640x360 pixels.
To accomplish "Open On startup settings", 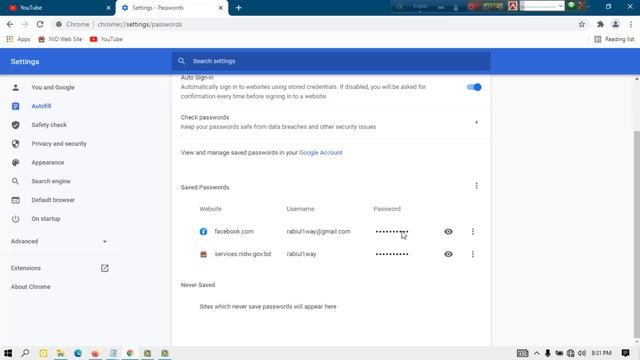I will (46, 219).
